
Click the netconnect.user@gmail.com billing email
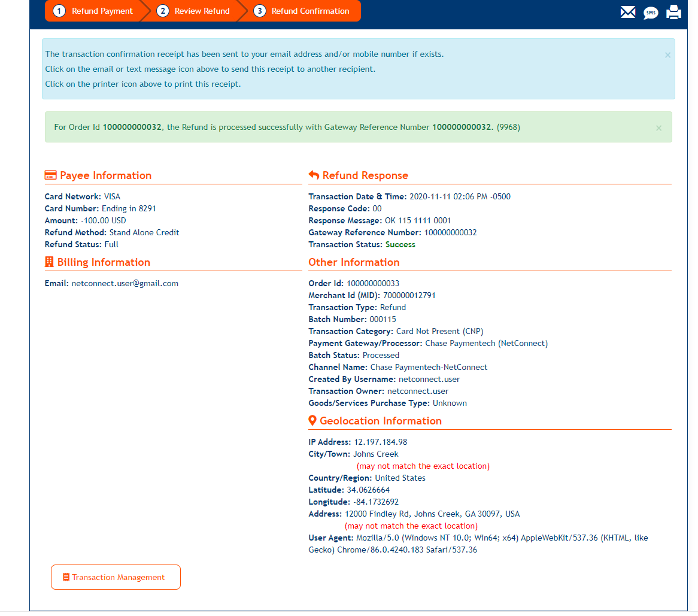tap(125, 283)
